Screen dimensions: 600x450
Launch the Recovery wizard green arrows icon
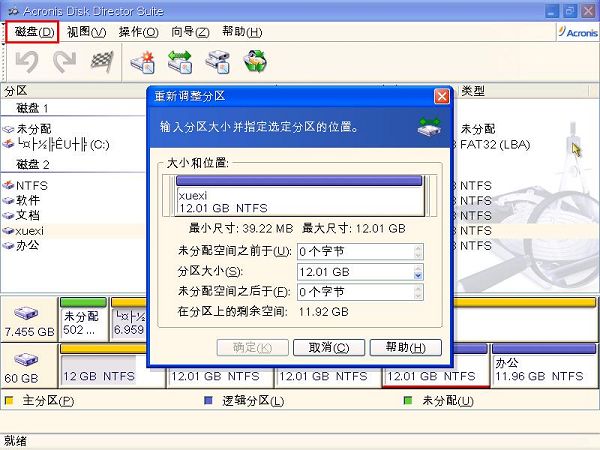click(255, 62)
